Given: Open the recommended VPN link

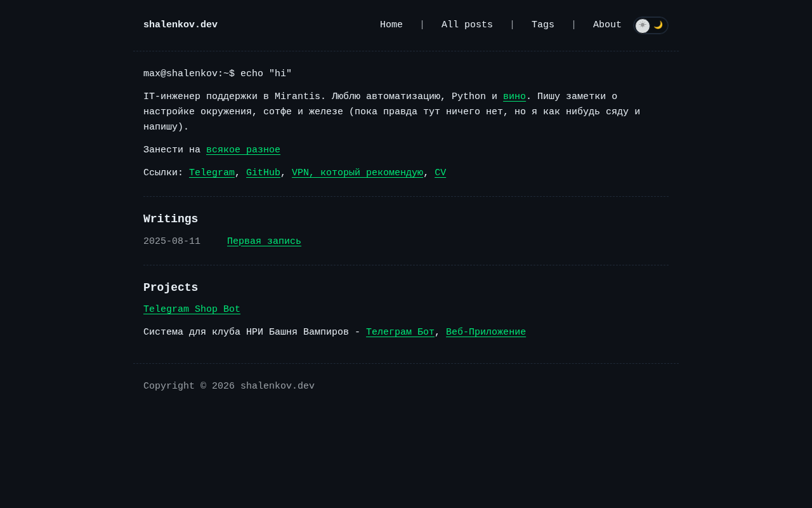Looking at the screenshot, I should [x=357, y=173].
